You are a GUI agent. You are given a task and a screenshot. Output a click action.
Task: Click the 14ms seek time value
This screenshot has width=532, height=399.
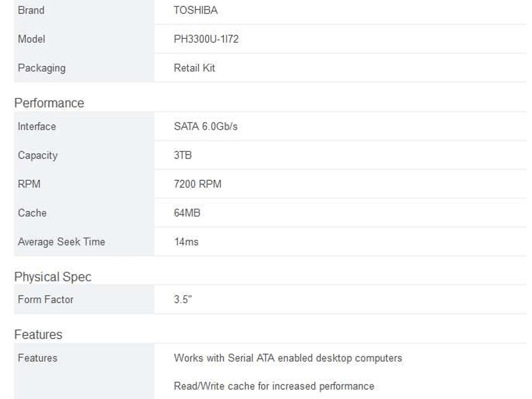[x=186, y=242]
